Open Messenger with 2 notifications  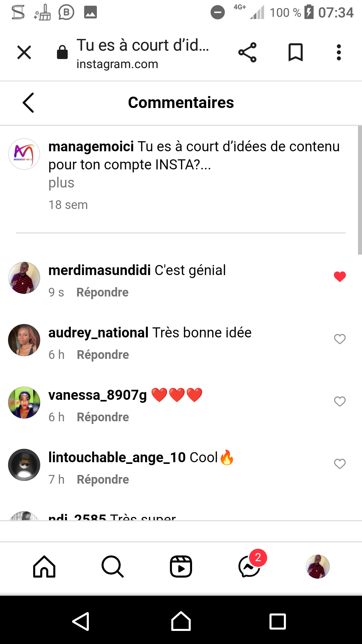[250, 567]
